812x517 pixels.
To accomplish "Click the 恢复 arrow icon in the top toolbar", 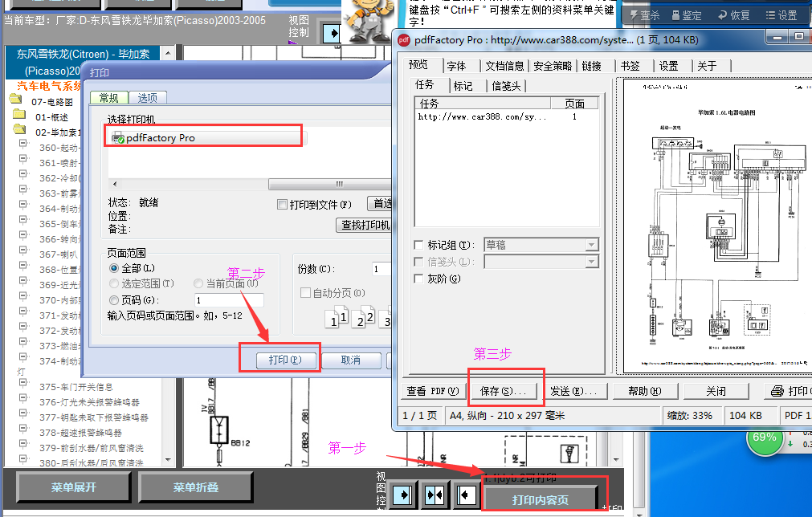I will (722, 15).
